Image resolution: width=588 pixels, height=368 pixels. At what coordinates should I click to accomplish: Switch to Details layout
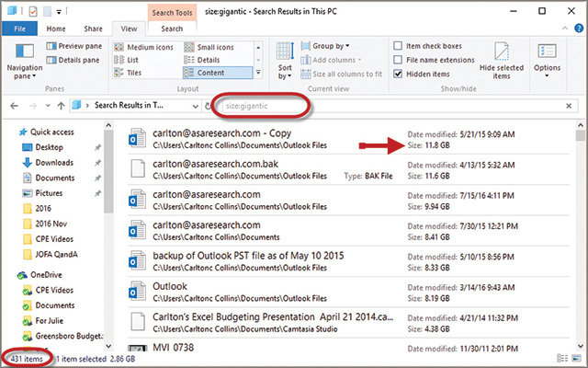pos(202,60)
